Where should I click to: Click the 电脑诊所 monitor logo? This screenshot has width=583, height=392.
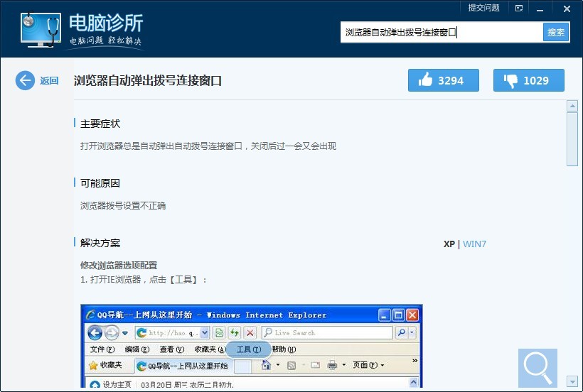(x=41, y=30)
